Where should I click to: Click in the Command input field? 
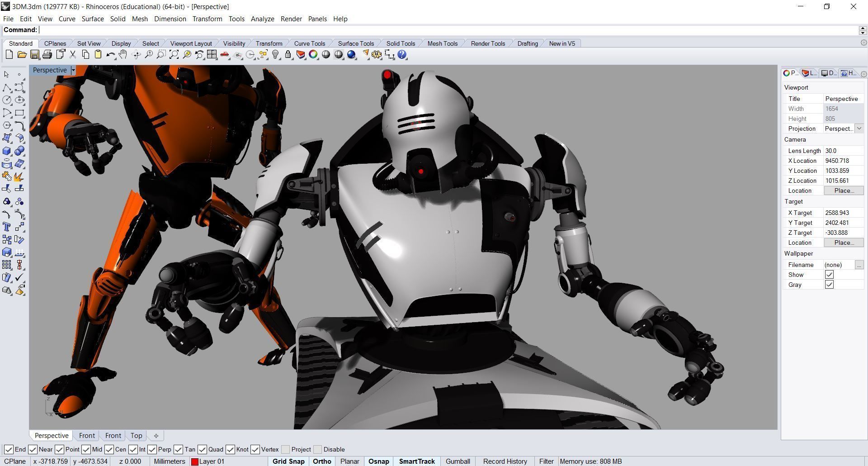click(448, 30)
